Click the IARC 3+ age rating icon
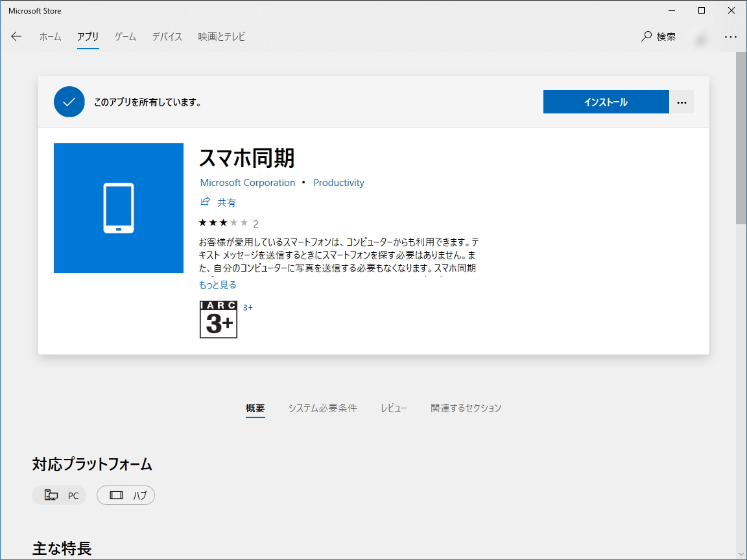 click(x=218, y=320)
